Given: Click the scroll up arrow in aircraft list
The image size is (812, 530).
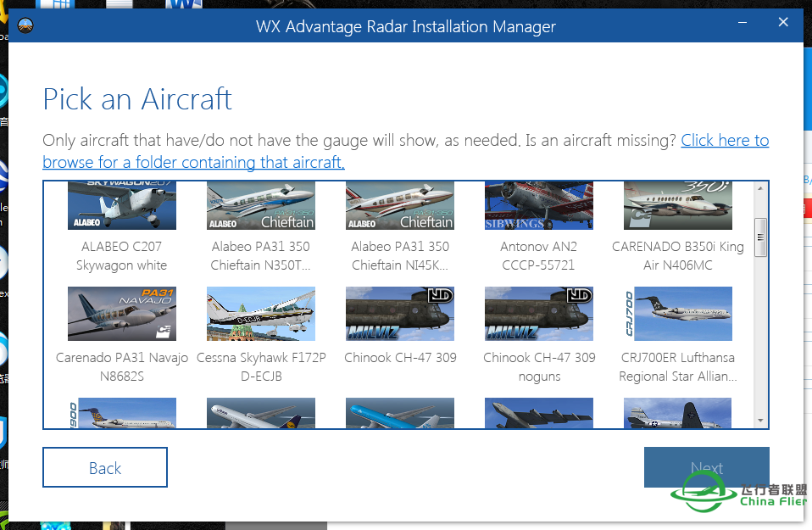Looking at the screenshot, I should pos(760,188).
